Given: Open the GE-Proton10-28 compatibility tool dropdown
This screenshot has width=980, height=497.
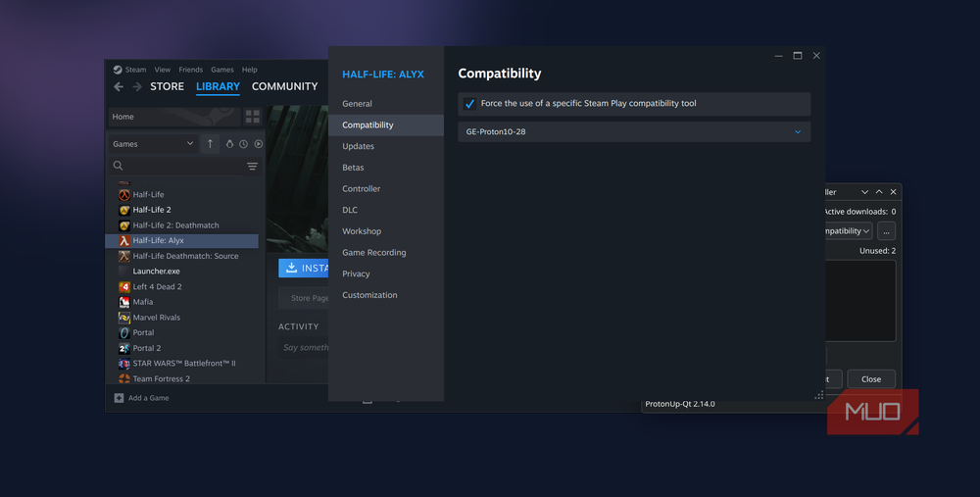Looking at the screenshot, I should pyautogui.click(x=634, y=132).
